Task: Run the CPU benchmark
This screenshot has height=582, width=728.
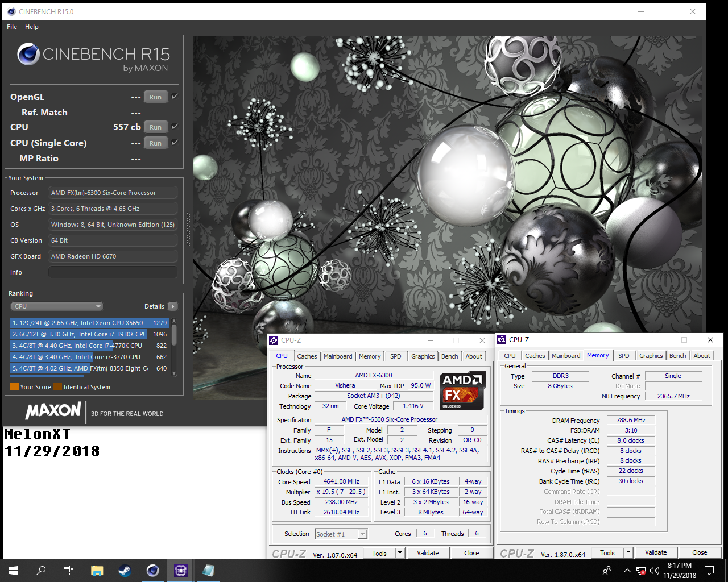Action: point(156,127)
